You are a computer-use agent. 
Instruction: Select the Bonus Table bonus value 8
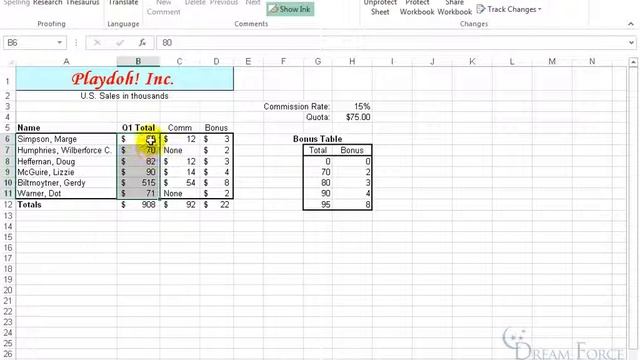tap(352, 204)
